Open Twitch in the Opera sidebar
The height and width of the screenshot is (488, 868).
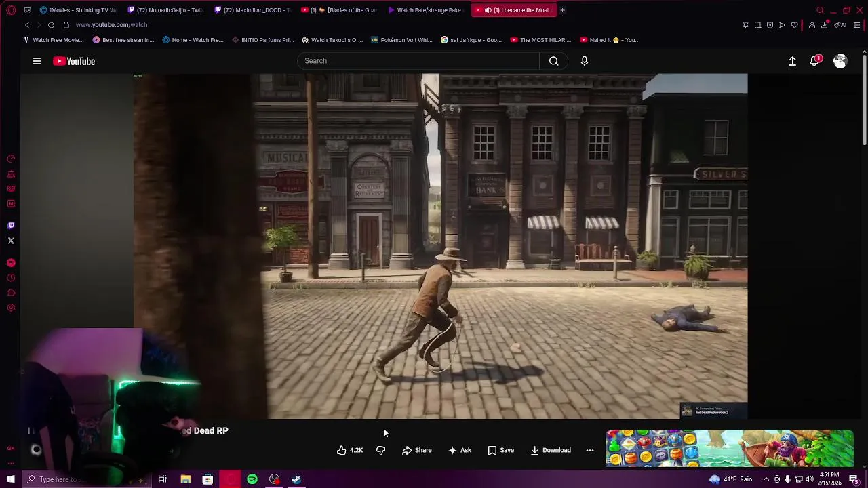tap(11, 226)
